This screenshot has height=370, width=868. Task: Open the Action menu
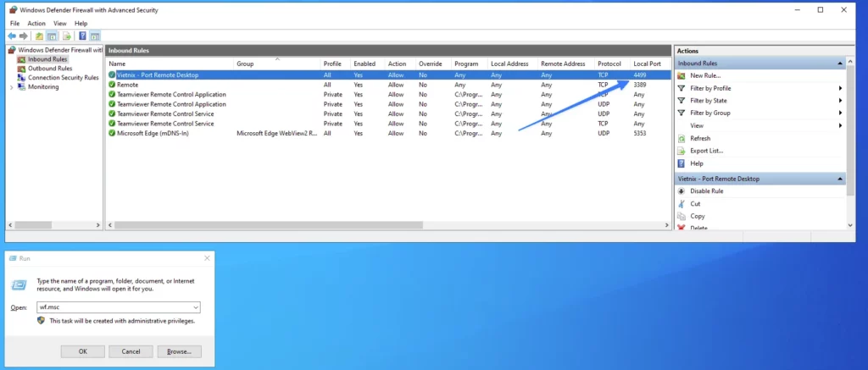click(x=36, y=24)
